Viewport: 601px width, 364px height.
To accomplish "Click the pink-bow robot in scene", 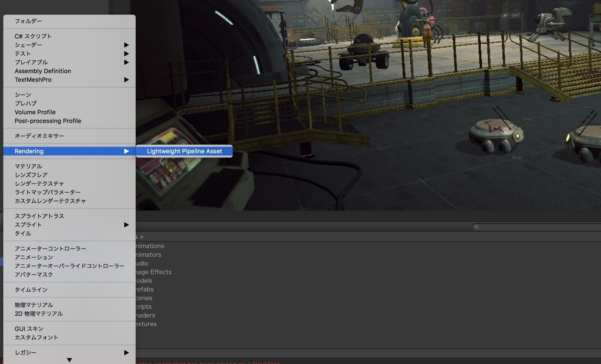I will [496, 135].
